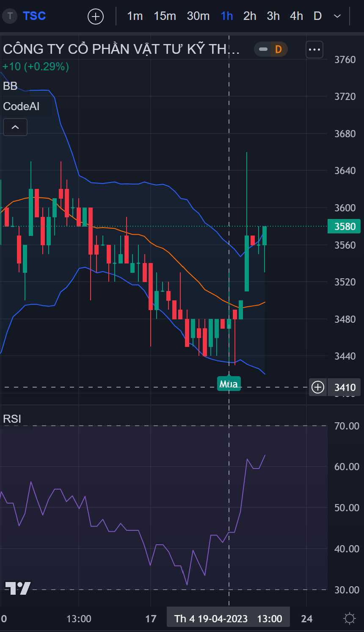Screen dimensions: 364x632
Task: Open the timeframe dropdown arrow
Action: [337, 16]
